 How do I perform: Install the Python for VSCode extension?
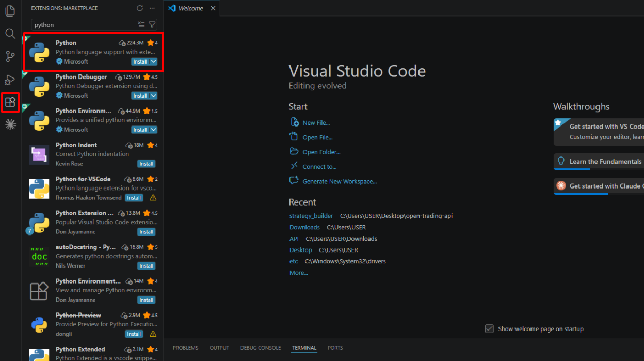(x=134, y=198)
